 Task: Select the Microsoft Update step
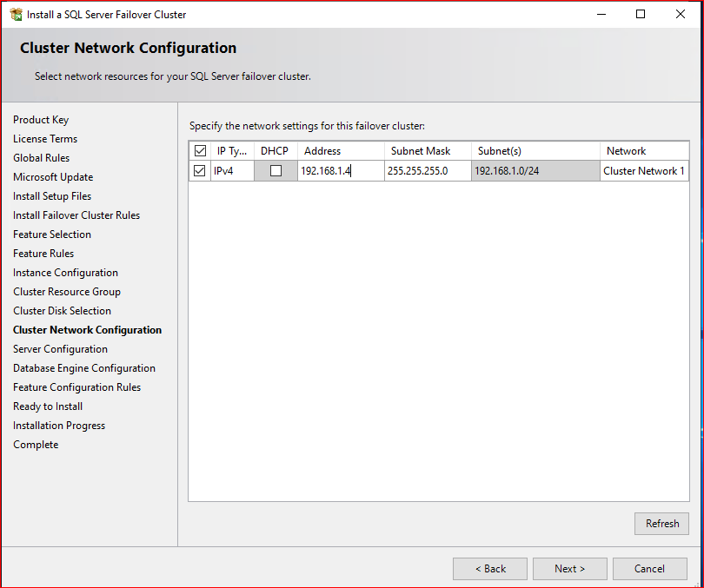[x=53, y=177]
